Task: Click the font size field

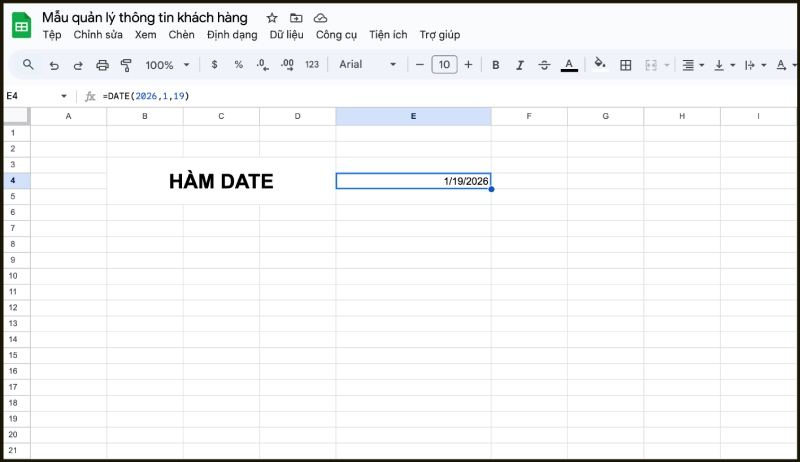Action: (444, 65)
